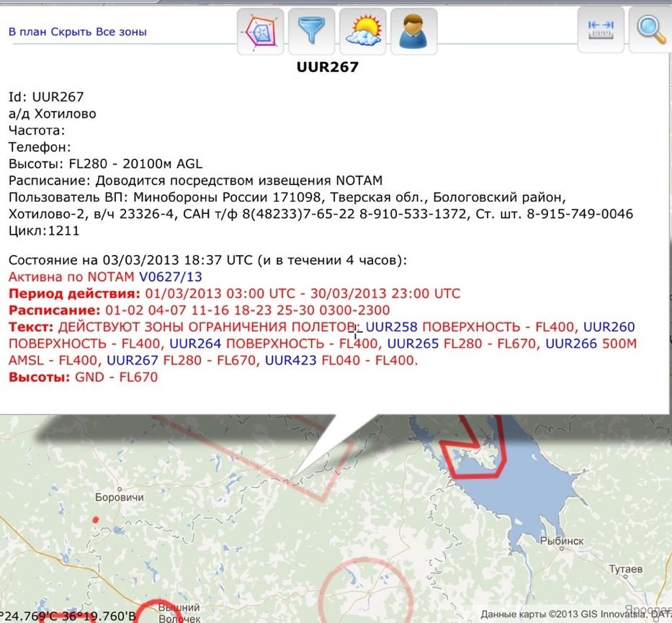672x623 pixels.
Task: Click 'Расписание: Доводится посредством извещения NOTAM' line
Action: [x=195, y=180]
